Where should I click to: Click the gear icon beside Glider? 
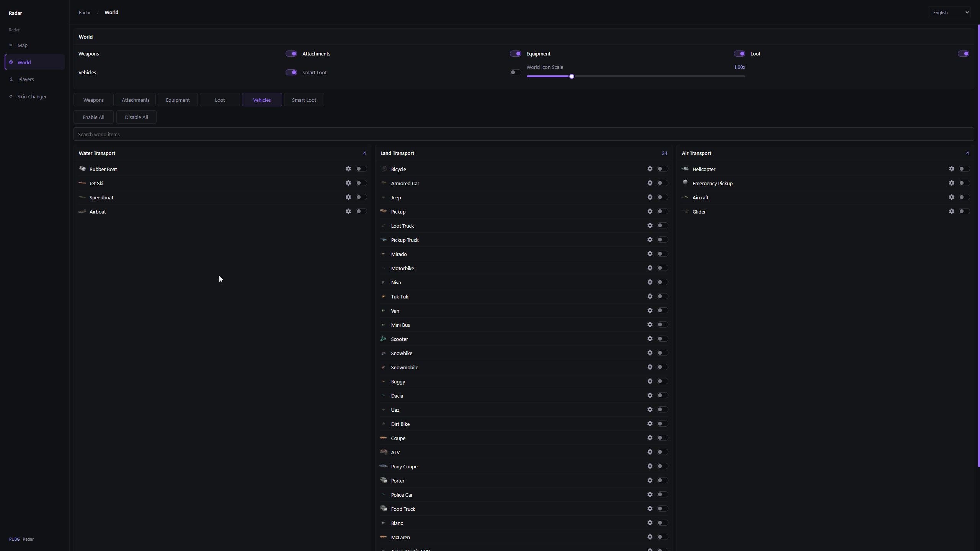pos(951,211)
